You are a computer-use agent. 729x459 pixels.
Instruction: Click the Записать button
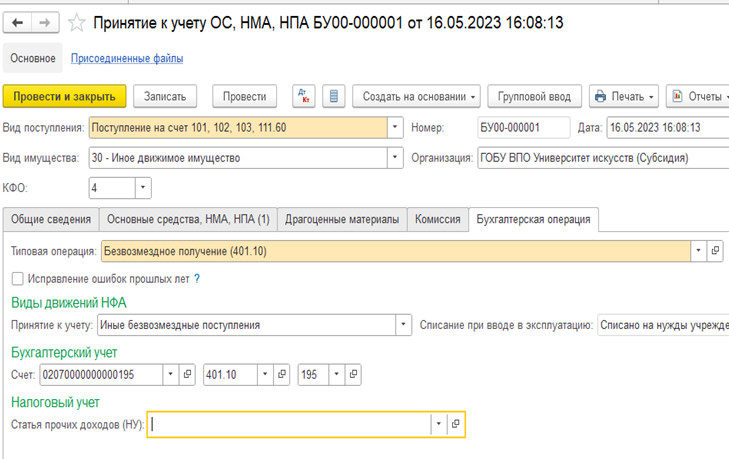tap(165, 96)
